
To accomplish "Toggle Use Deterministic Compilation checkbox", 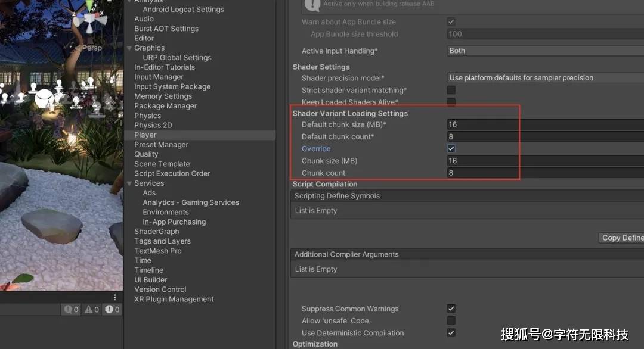I will (451, 333).
